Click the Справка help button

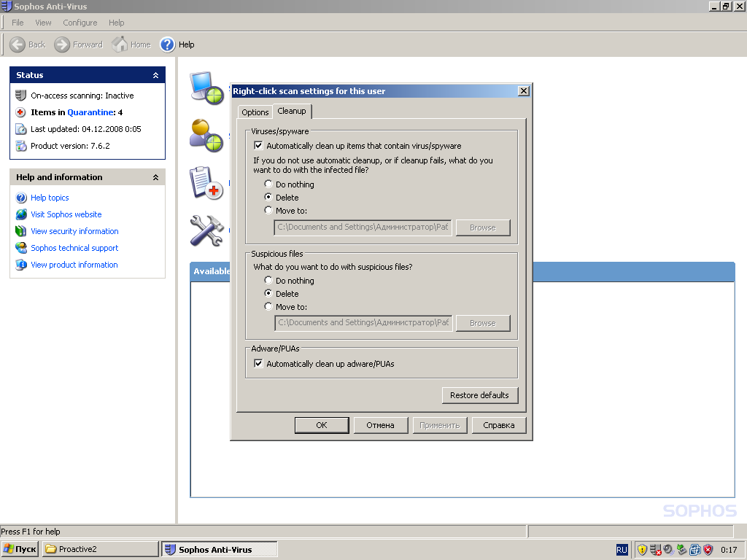coord(499,425)
